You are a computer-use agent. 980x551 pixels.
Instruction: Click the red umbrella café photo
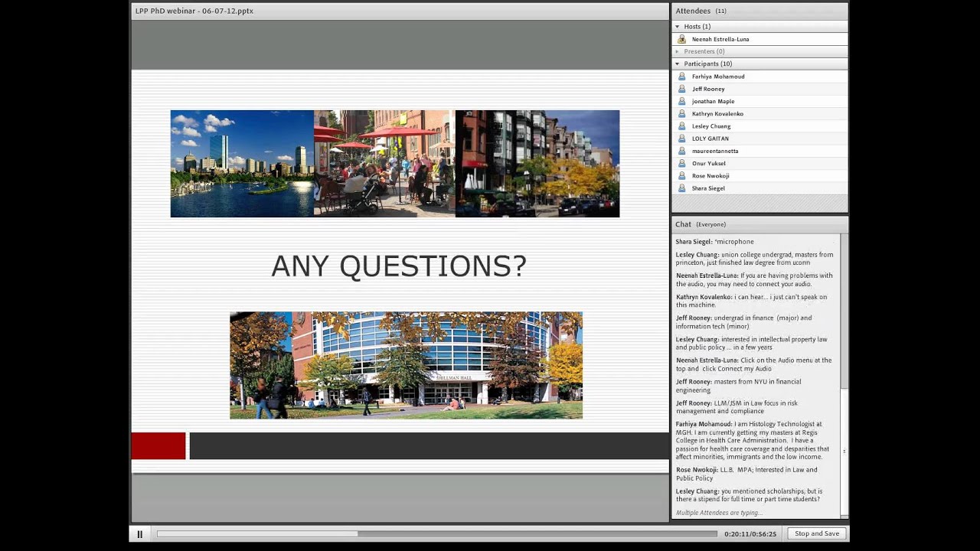(x=384, y=164)
